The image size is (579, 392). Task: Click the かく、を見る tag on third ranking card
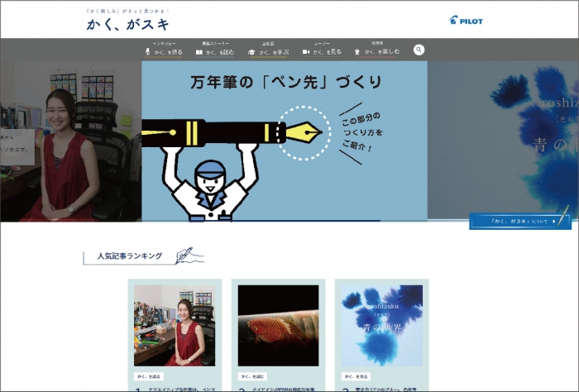(x=356, y=375)
